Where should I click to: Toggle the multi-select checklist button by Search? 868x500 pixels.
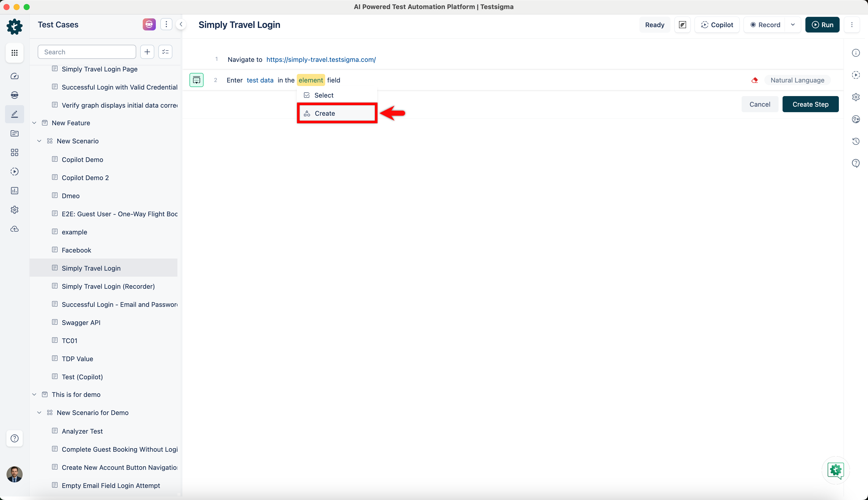pos(165,52)
